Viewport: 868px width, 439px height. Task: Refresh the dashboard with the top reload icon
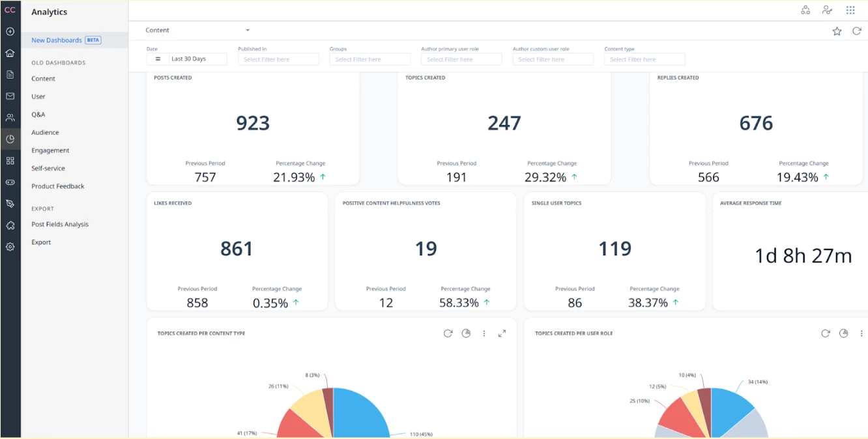857,31
